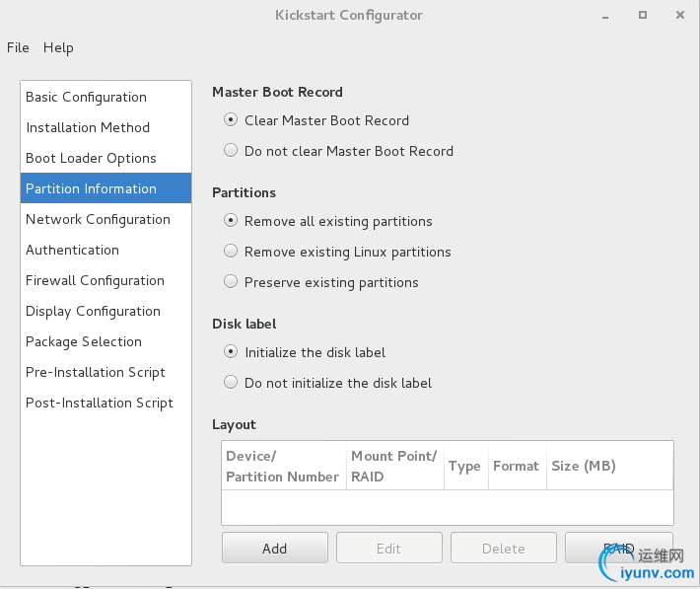Switch to Boot Loader Options
This screenshot has width=700, height=589.
(x=91, y=158)
